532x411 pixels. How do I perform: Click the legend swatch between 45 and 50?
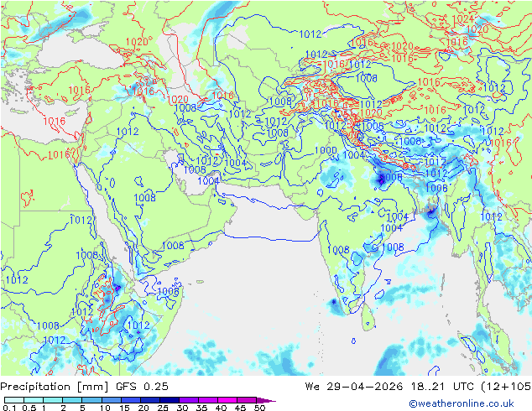247,400
